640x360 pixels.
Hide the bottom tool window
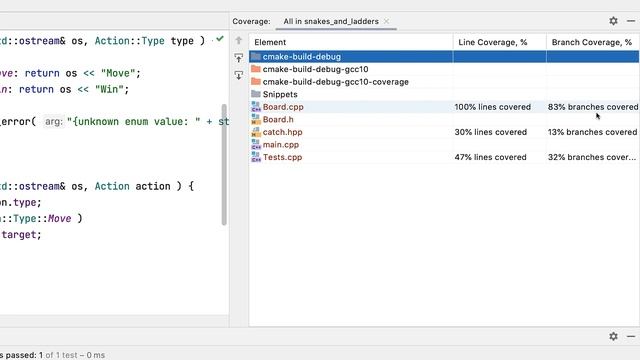click(631, 336)
